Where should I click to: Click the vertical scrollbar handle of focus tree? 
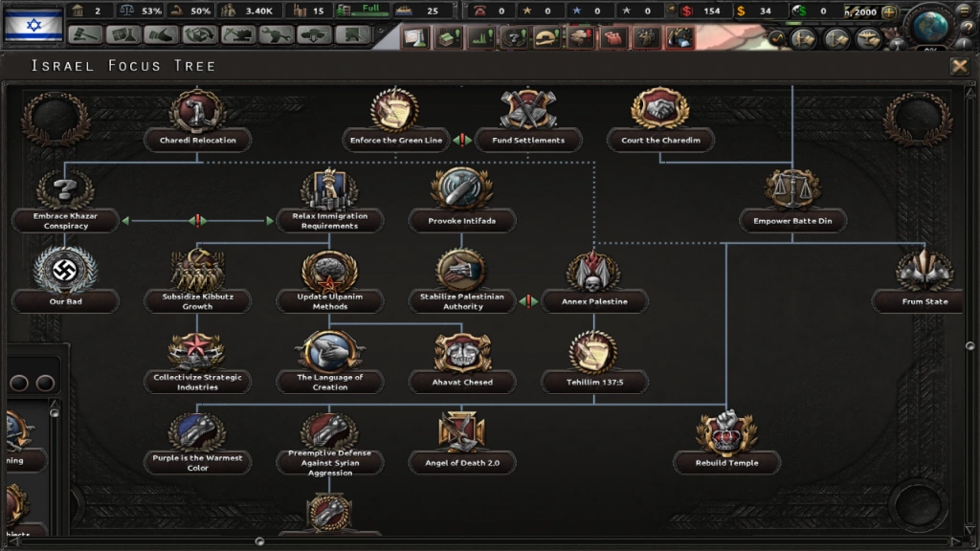(970, 345)
